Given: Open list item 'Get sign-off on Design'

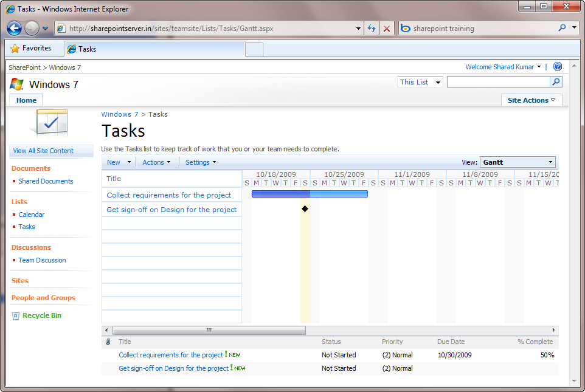Looking at the screenshot, I should pyautogui.click(x=173, y=368).
